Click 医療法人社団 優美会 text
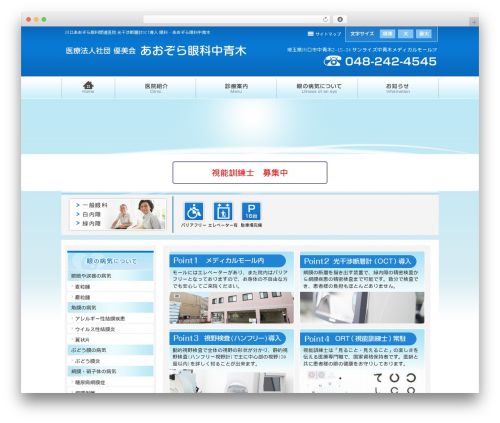The width and height of the screenshot is (500, 423). tap(101, 51)
